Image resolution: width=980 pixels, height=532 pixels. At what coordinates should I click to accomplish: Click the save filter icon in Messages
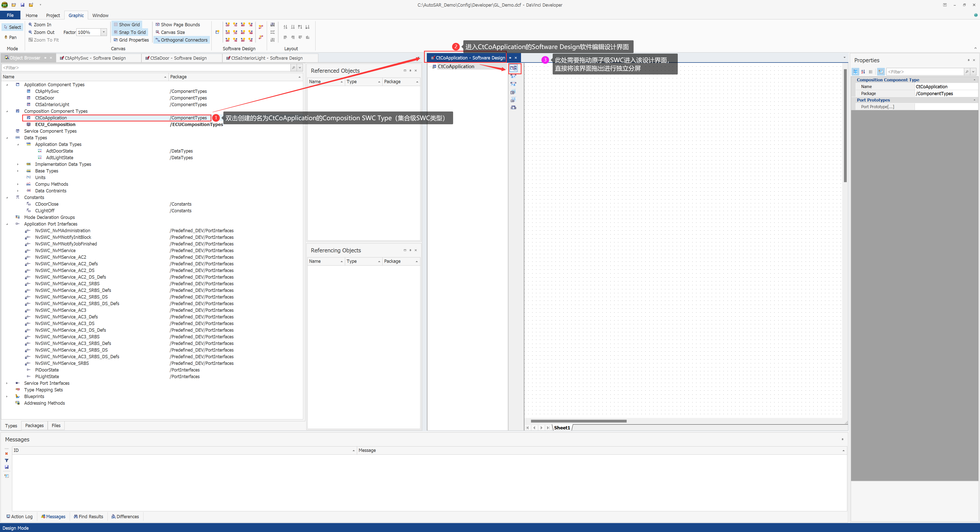6,467
